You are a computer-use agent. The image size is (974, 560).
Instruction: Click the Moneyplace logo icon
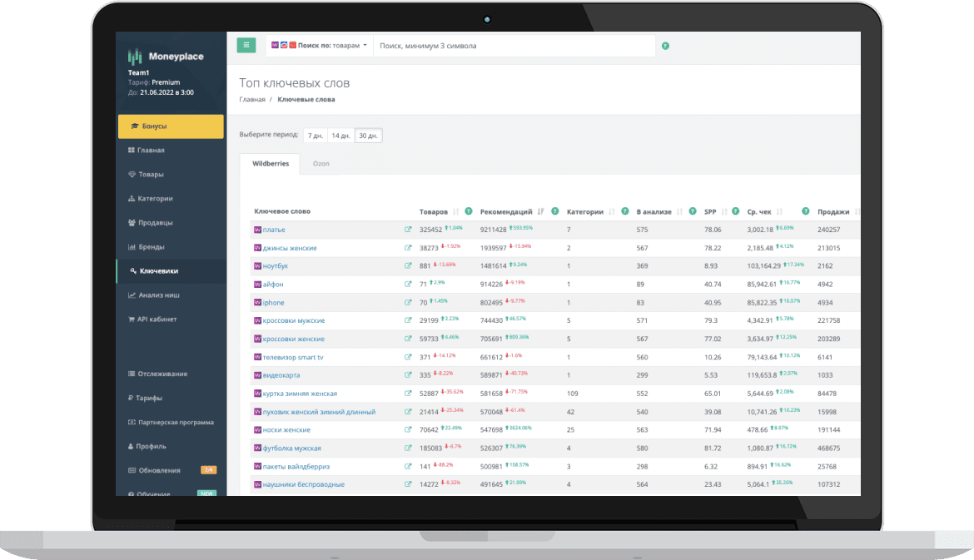(x=135, y=57)
